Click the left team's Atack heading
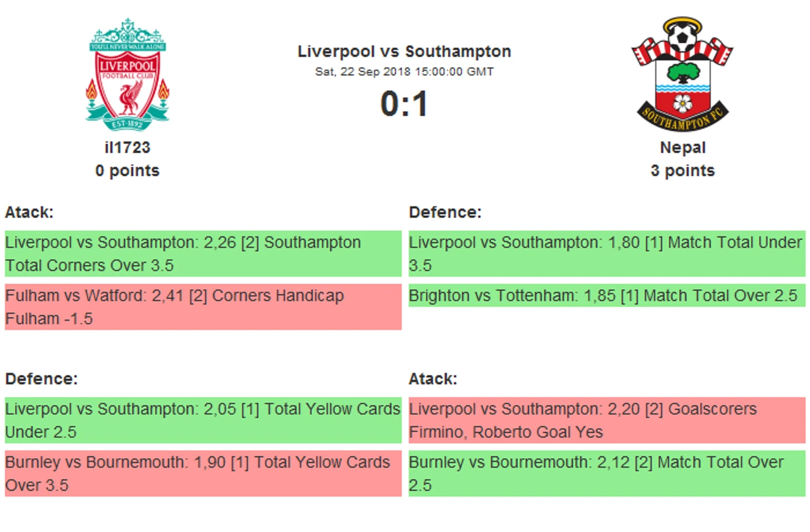This screenshot has width=810, height=532. click(x=29, y=212)
